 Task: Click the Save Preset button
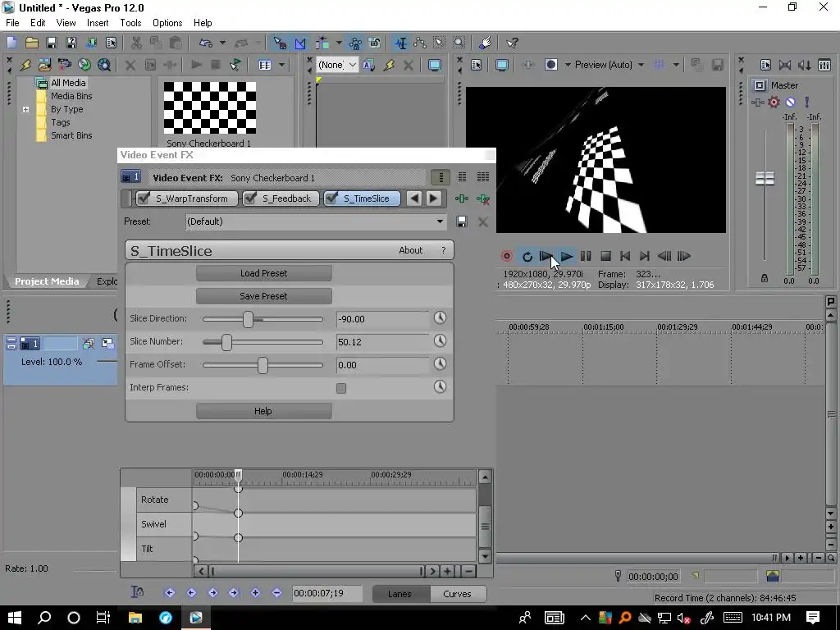point(263,296)
